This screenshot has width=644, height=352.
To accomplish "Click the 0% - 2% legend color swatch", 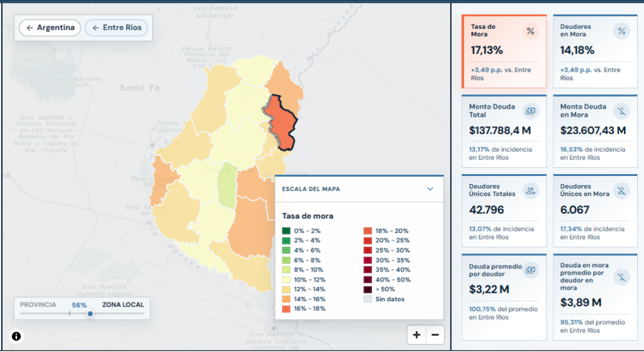I will point(286,231).
